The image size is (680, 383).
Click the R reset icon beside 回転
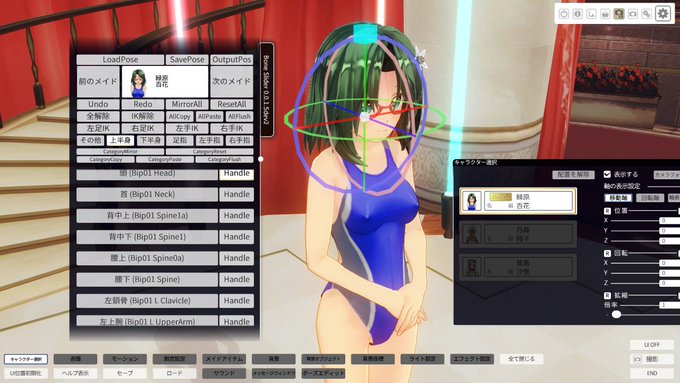(x=607, y=253)
